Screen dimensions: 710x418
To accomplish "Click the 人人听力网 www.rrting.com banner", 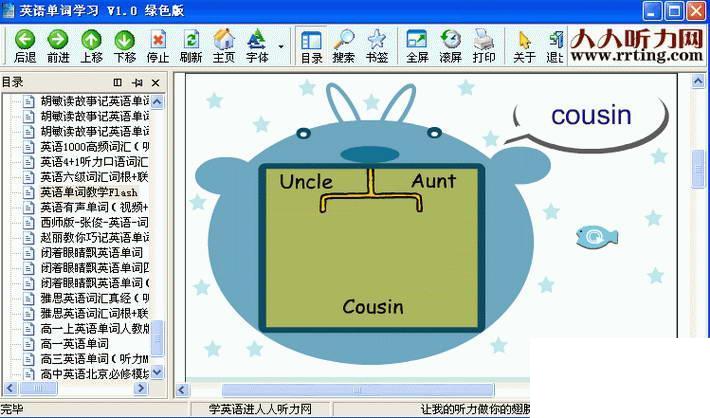I will (636, 45).
